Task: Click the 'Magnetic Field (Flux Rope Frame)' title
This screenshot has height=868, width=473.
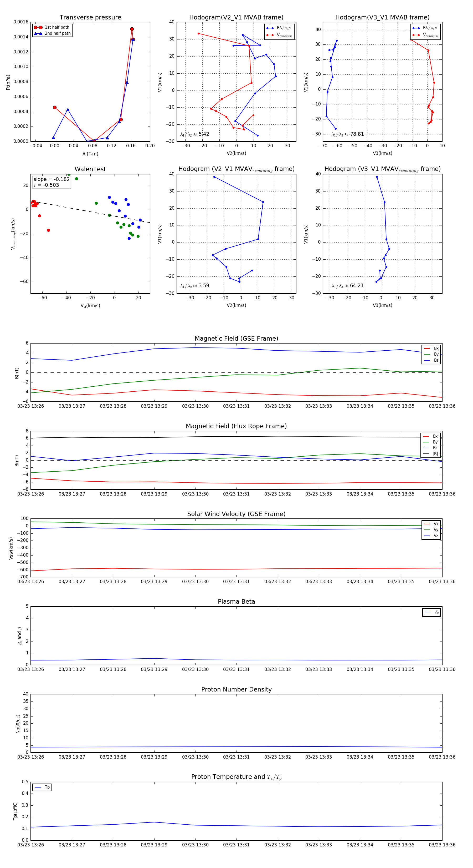Action: click(x=236, y=426)
